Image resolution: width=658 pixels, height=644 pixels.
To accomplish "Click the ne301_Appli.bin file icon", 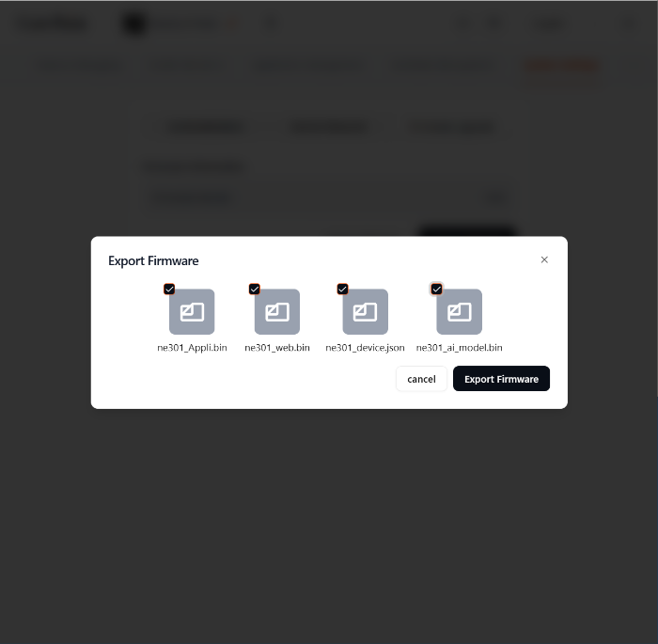I will click(192, 311).
